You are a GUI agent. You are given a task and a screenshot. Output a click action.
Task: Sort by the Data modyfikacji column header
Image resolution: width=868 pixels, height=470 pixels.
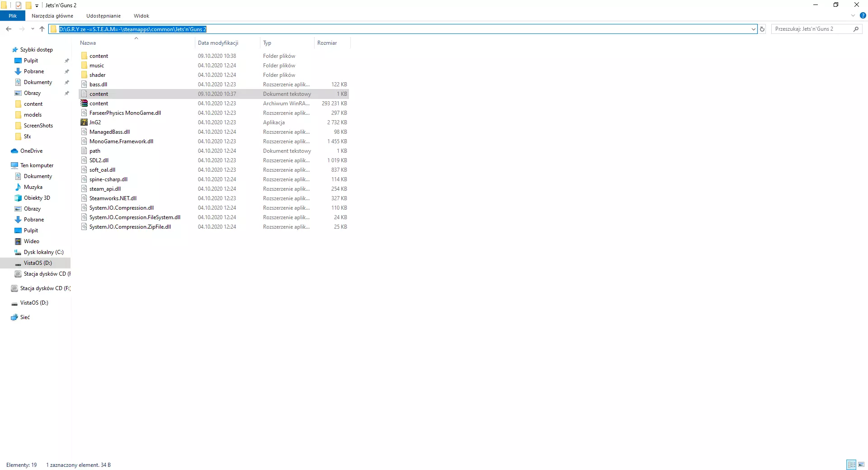click(x=227, y=43)
